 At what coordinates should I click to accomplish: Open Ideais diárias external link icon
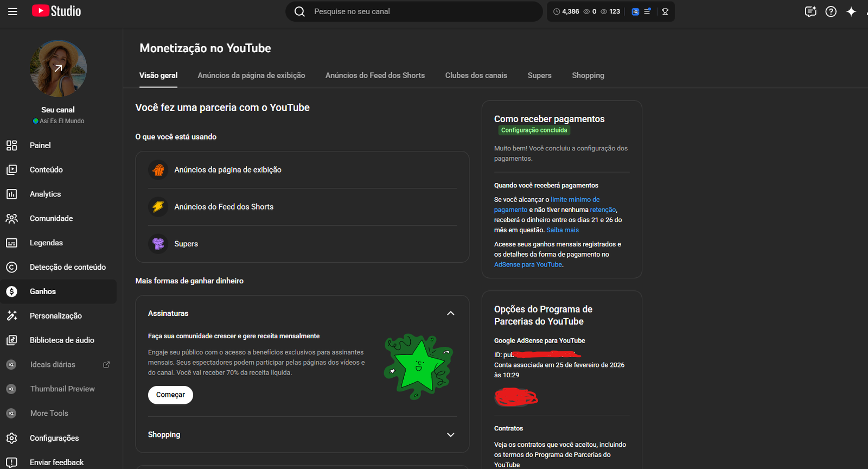click(x=106, y=365)
